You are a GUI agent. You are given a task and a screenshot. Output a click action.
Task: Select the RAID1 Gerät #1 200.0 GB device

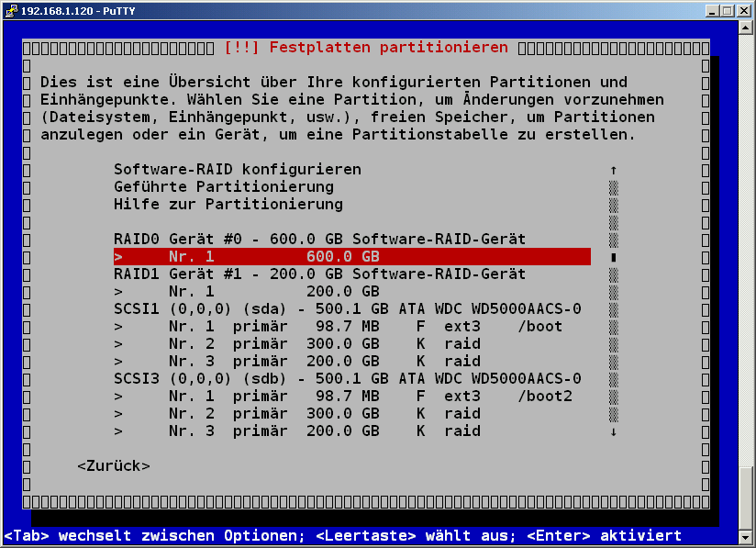[x=319, y=274]
